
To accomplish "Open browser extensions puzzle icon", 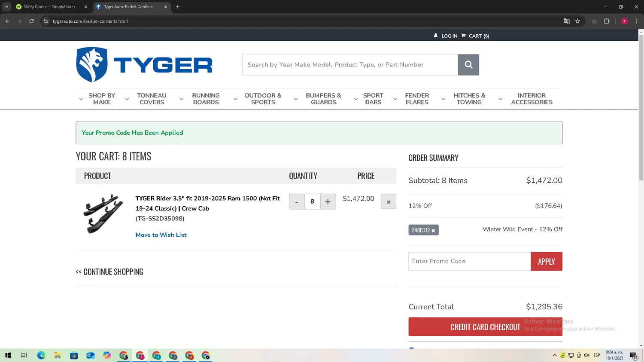I will 607,21.
